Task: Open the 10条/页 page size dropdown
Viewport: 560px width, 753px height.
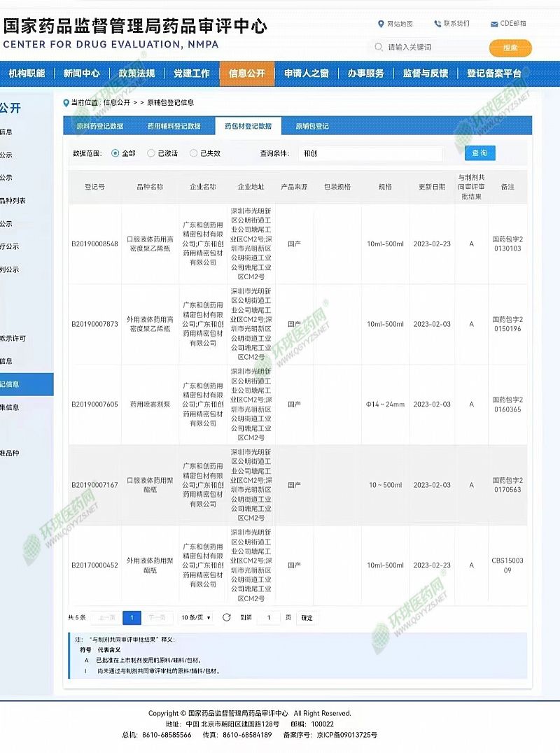Action: click(x=196, y=617)
